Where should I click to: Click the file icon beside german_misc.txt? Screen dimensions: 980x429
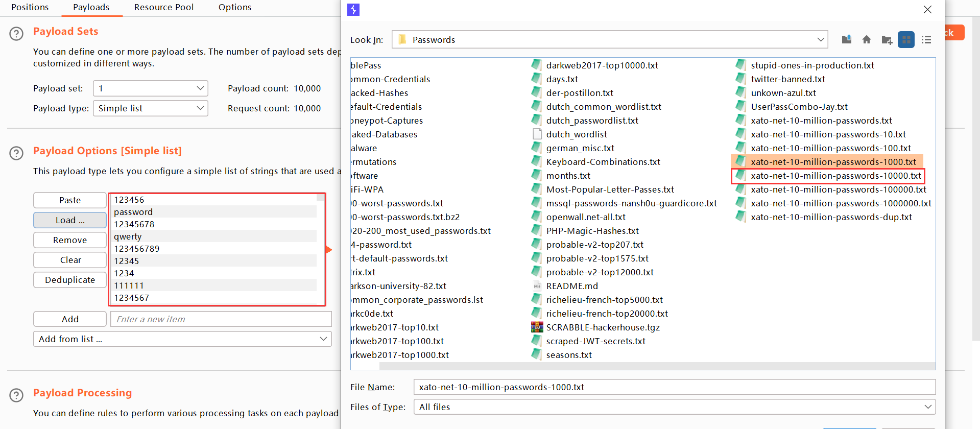(537, 148)
